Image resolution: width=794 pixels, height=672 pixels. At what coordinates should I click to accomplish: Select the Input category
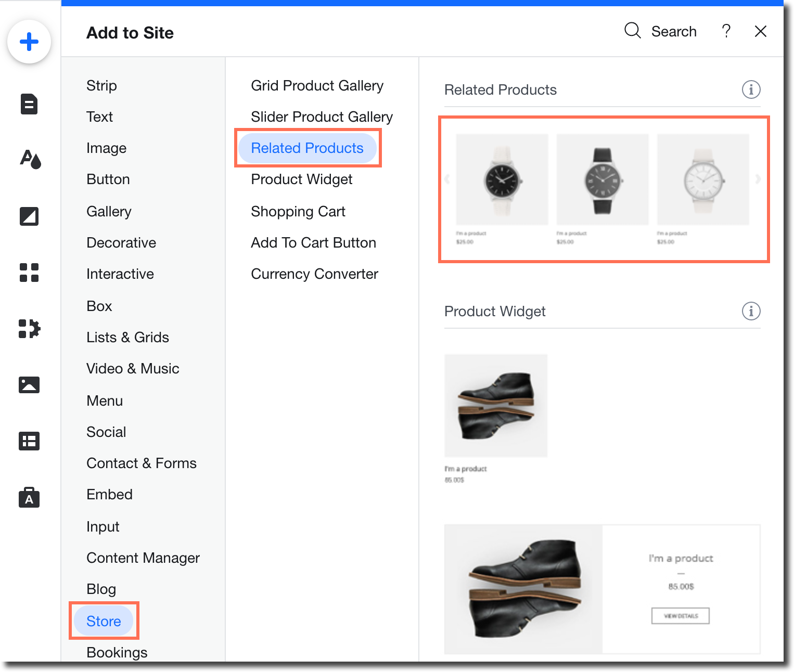click(x=103, y=527)
